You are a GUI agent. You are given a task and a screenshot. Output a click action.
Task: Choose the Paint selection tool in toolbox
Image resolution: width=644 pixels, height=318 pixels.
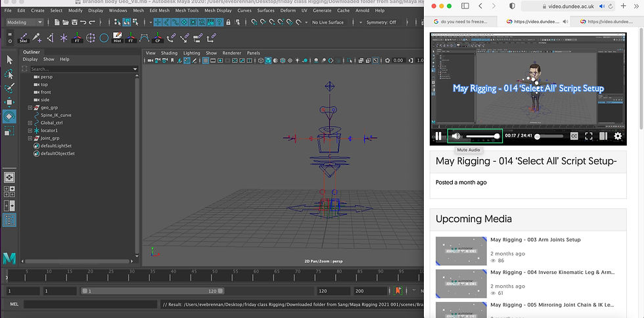pos(9,88)
